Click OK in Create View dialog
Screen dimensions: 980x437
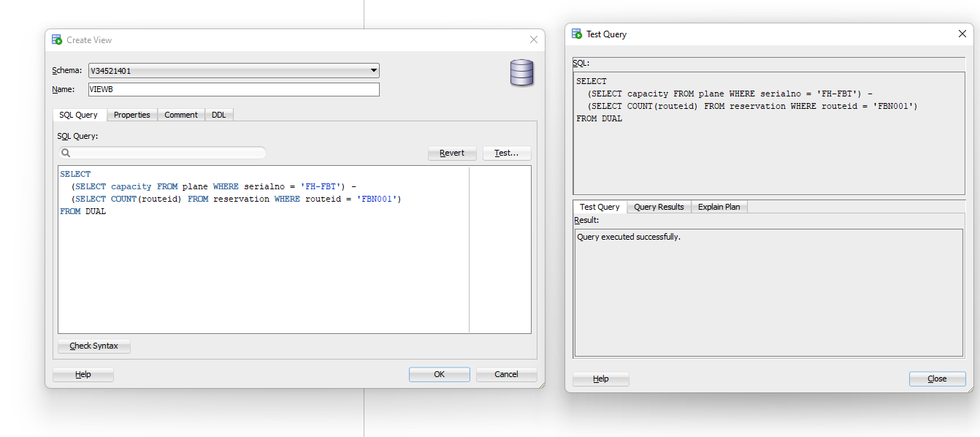click(440, 374)
